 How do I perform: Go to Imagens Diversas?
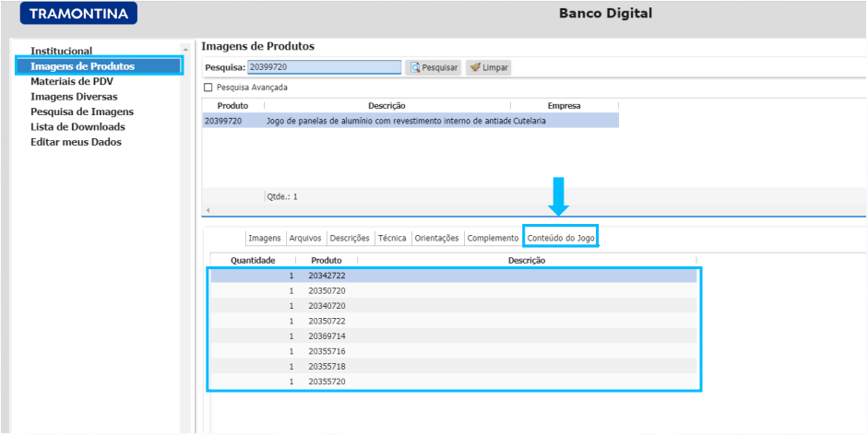pyautogui.click(x=74, y=96)
